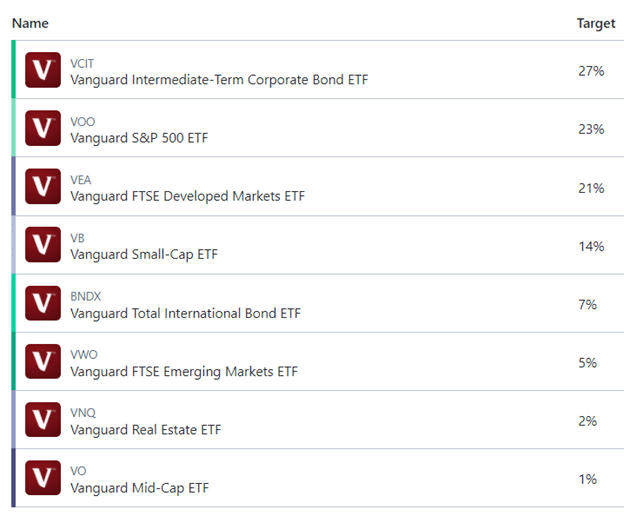Viewport: 624px width, 516px height.
Task: Click the 1% target for Mid-Cap ETF
Action: tap(587, 479)
